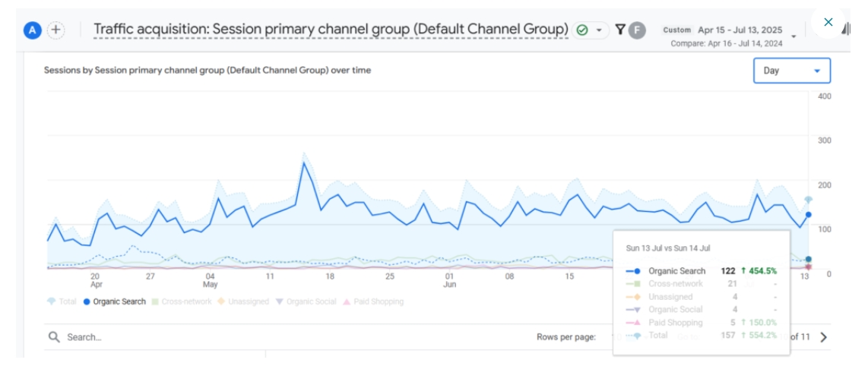Click the Organic Search endpoint on Jul 13
Viewport: 868px width, 366px height.
(808, 215)
